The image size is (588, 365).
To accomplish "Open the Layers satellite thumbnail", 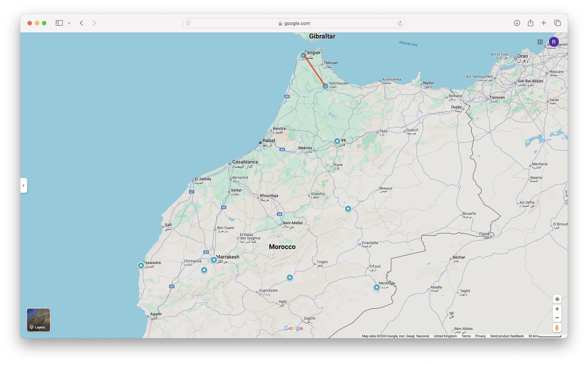I will [38, 320].
